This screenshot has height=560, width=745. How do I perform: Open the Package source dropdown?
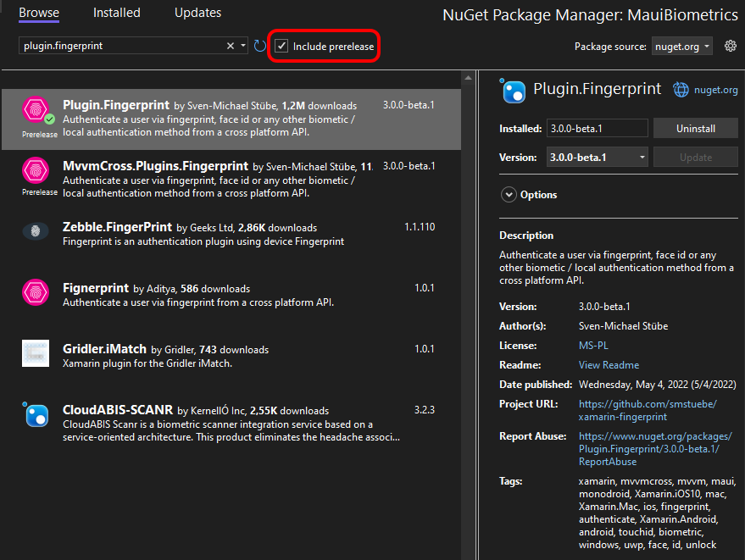click(x=681, y=46)
